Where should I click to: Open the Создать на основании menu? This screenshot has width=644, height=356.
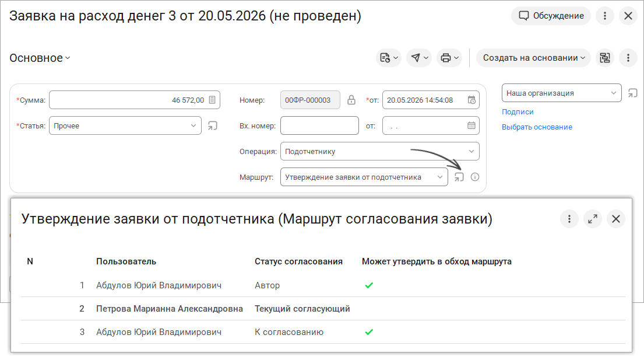[533, 58]
